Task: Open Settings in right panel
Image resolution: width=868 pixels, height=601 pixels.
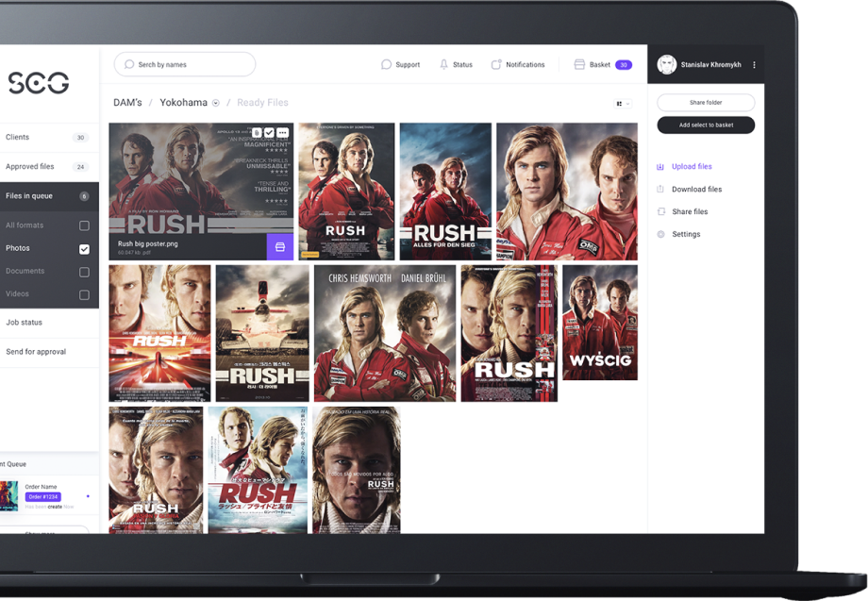Action: point(686,234)
